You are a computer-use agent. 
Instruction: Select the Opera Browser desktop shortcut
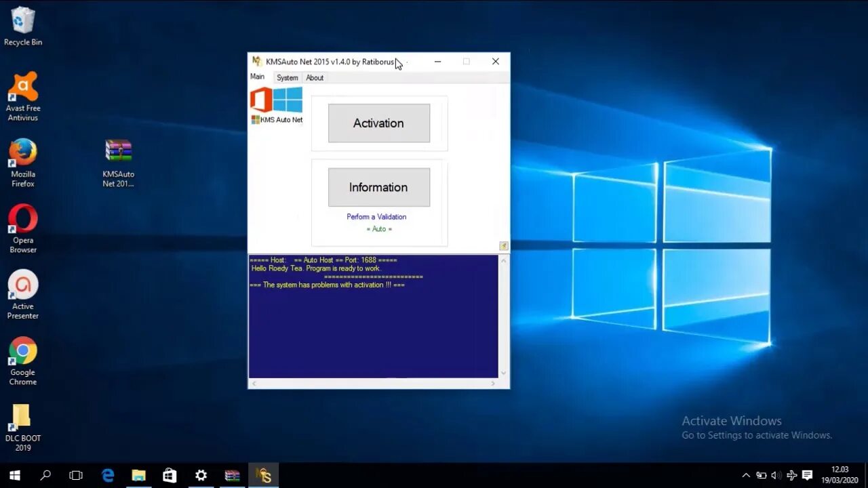[23, 229]
